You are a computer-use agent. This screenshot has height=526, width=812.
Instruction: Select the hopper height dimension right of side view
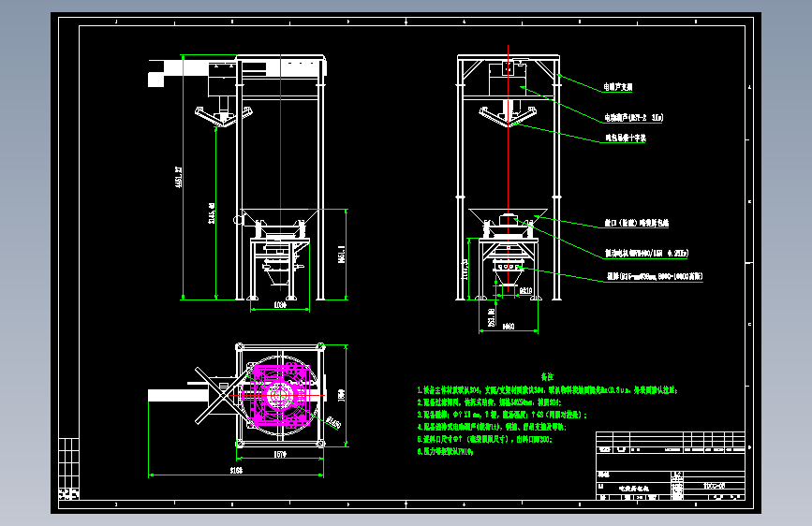[x=341, y=255]
